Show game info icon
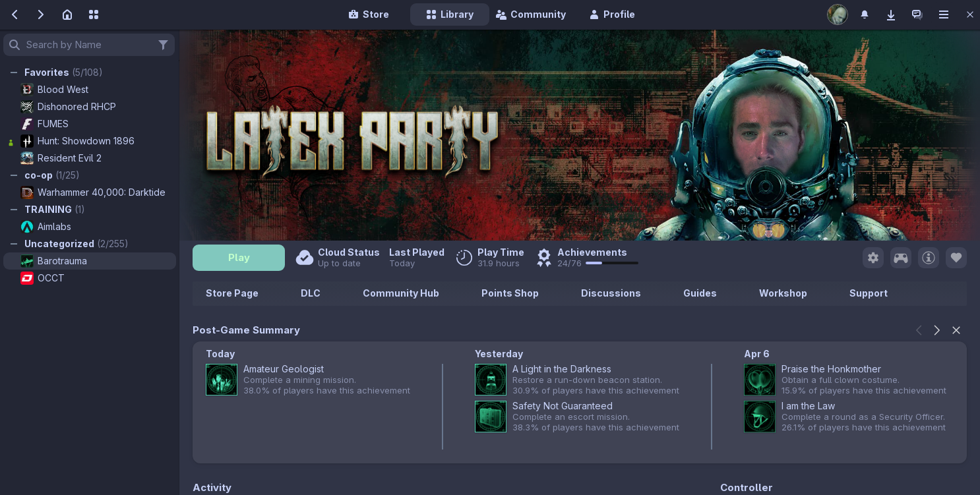 pos(929,258)
